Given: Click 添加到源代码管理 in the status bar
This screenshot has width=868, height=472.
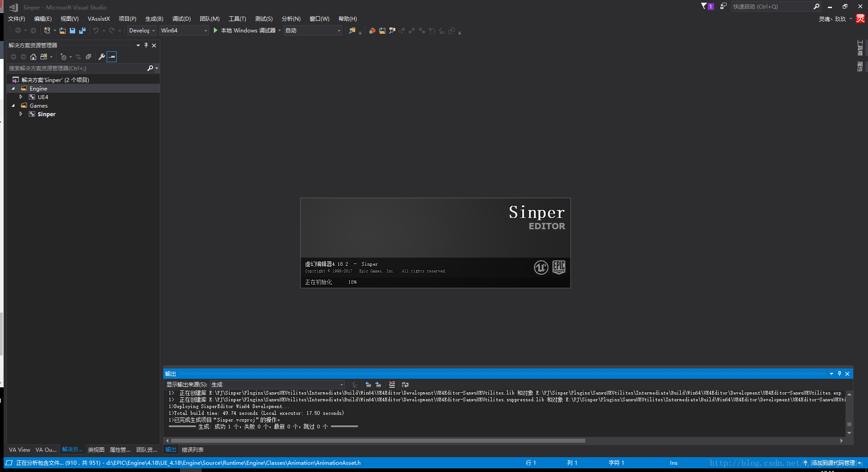Looking at the screenshot, I should pos(833,463).
